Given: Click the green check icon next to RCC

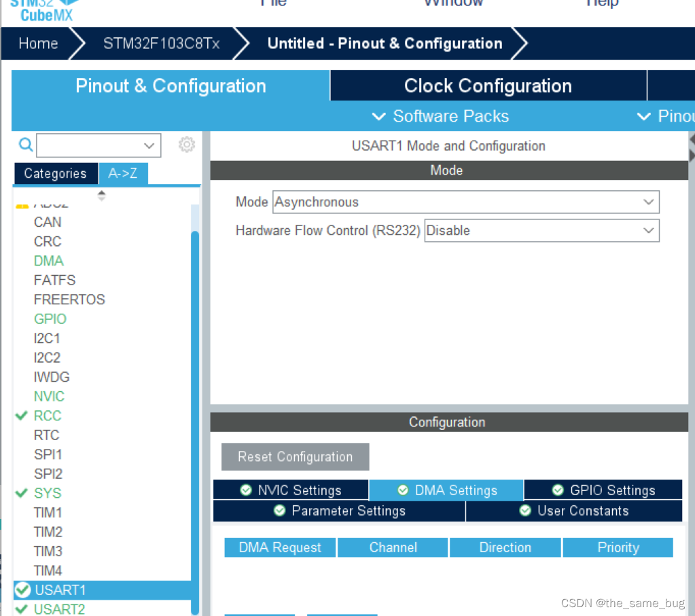Looking at the screenshot, I should [21, 416].
